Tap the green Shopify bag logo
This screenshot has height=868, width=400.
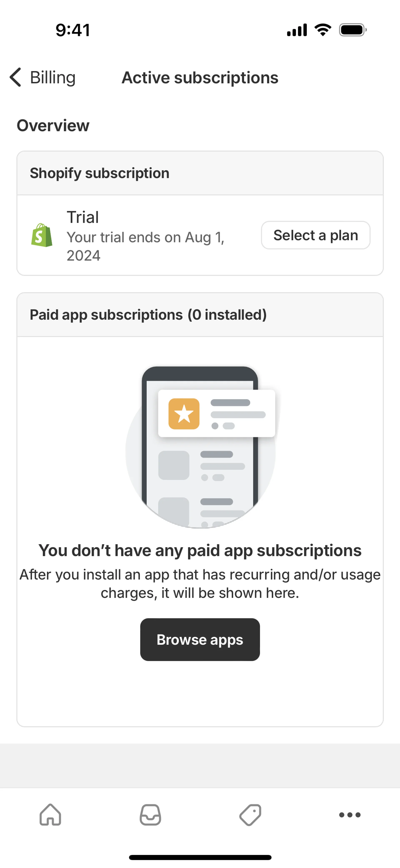42,235
